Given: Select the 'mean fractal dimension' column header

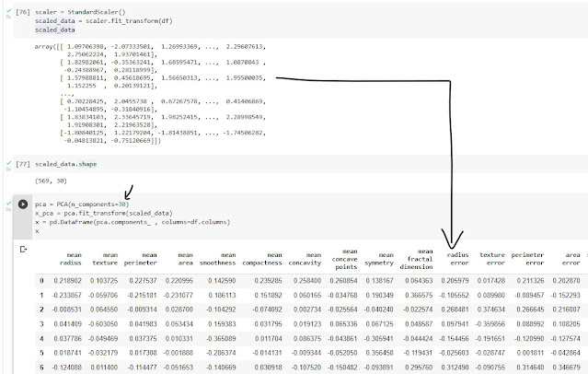Looking at the screenshot, I should coord(417,257).
